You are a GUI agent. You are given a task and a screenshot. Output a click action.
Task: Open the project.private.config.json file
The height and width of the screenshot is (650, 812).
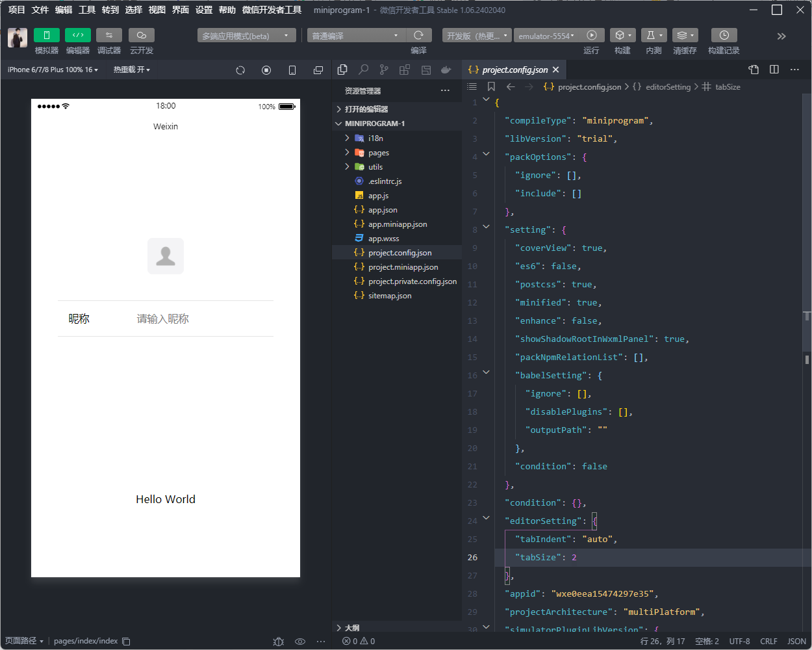point(397,281)
